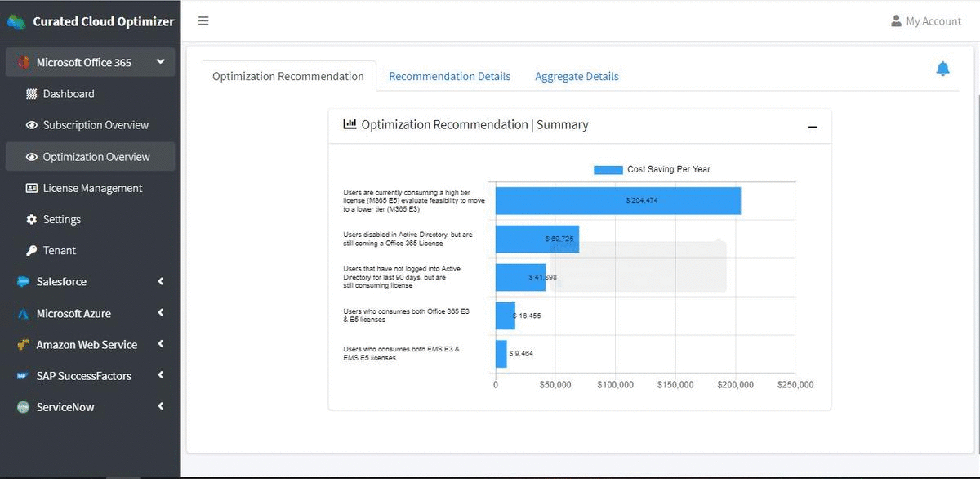
Task: Open notifications bell icon
Action: (942, 69)
